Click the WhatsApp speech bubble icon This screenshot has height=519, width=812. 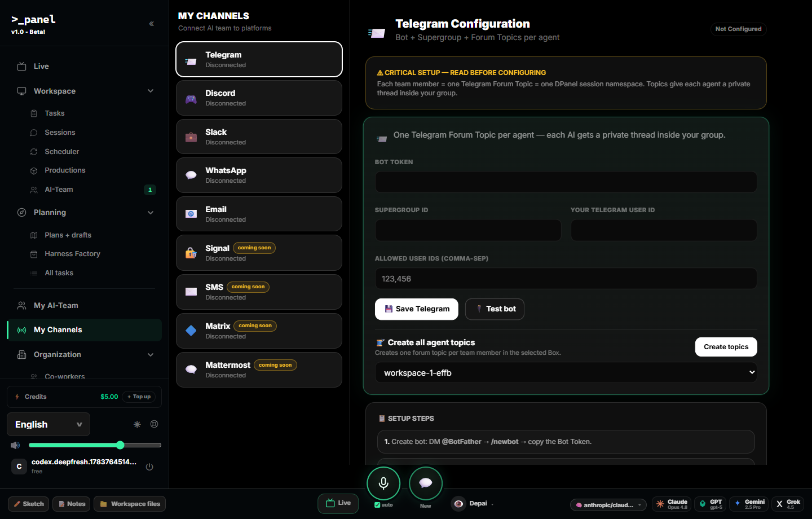191,175
